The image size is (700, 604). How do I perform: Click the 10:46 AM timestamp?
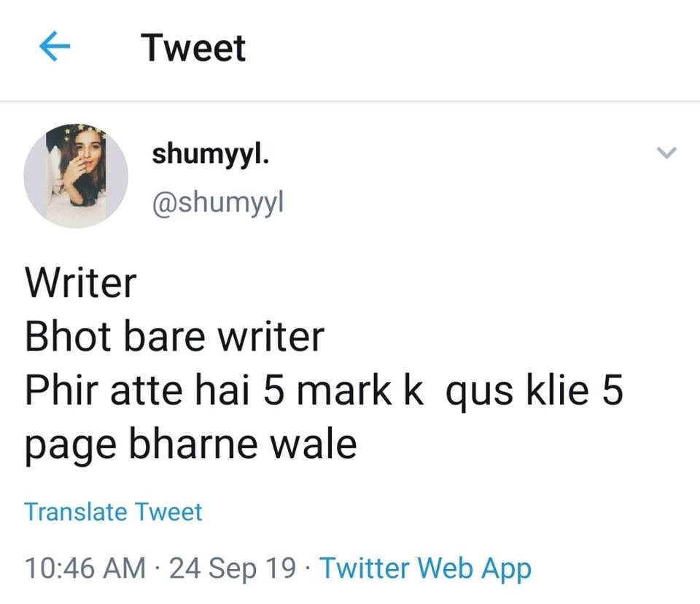[x=85, y=568]
